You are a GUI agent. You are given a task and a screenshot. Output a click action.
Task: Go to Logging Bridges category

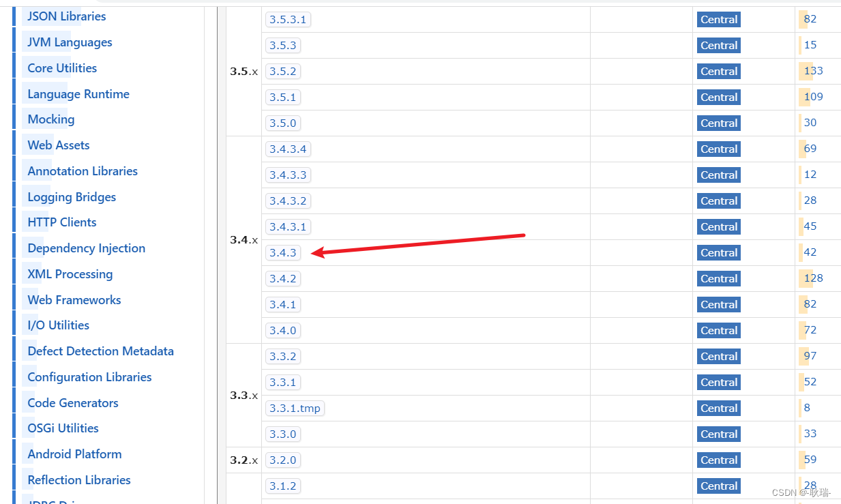(x=72, y=197)
